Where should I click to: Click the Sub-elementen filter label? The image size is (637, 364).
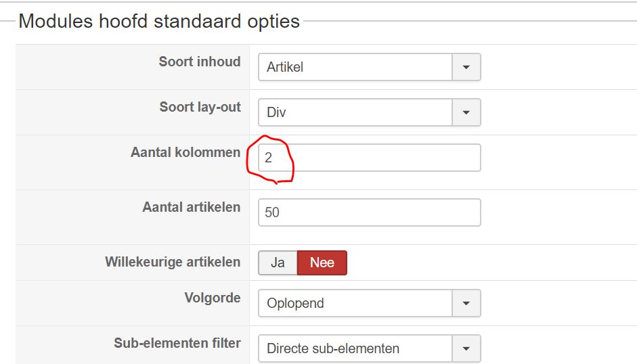[177, 343]
